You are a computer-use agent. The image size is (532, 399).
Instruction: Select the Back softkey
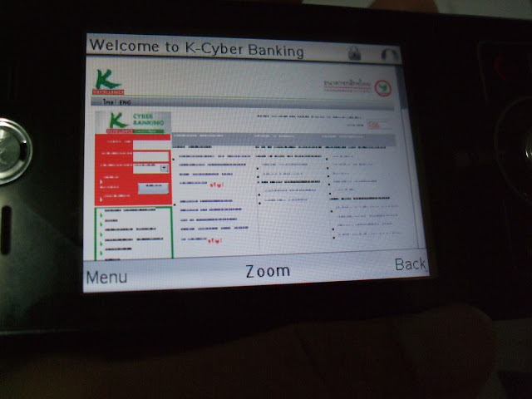[411, 264]
